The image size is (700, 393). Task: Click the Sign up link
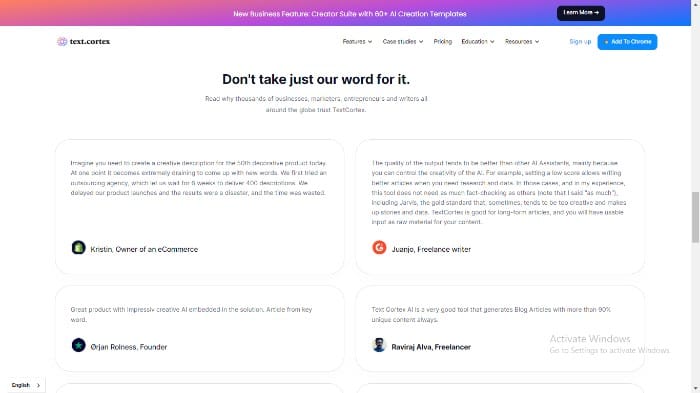click(580, 42)
